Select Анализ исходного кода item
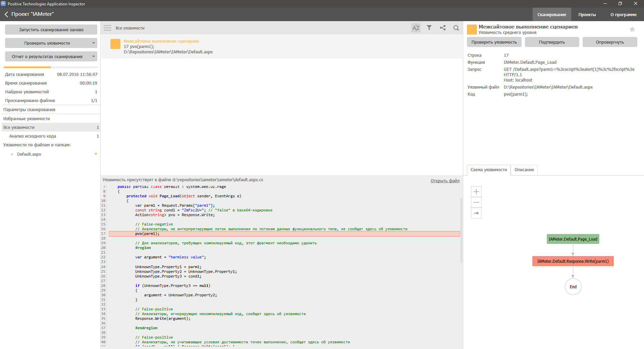 50,136
